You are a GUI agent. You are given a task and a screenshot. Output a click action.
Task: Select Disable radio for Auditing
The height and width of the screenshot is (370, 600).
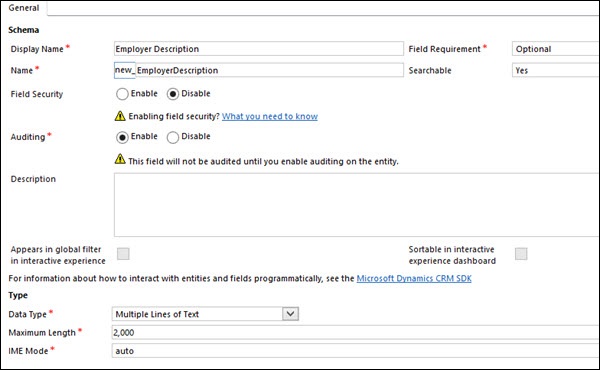[173, 137]
